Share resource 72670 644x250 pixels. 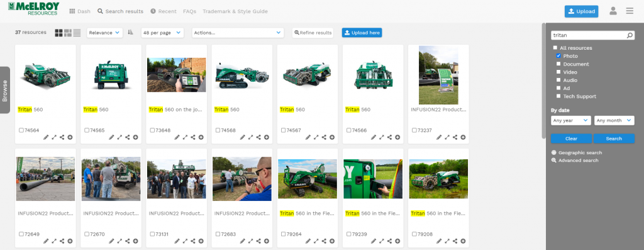(x=127, y=241)
